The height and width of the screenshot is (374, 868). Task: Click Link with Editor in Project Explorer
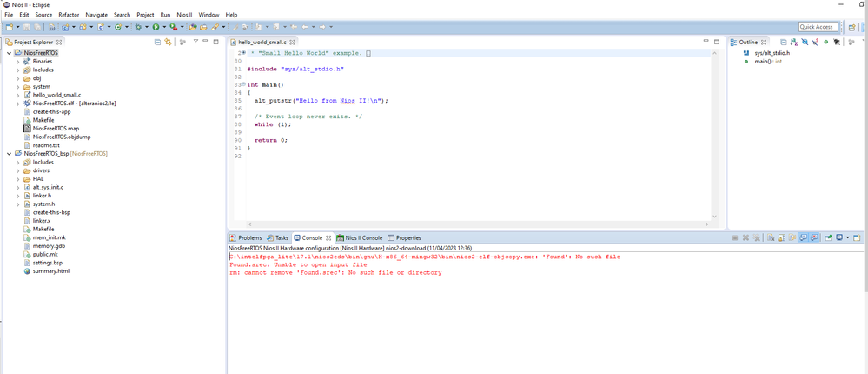pyautogui.click(x=169, y=42)
